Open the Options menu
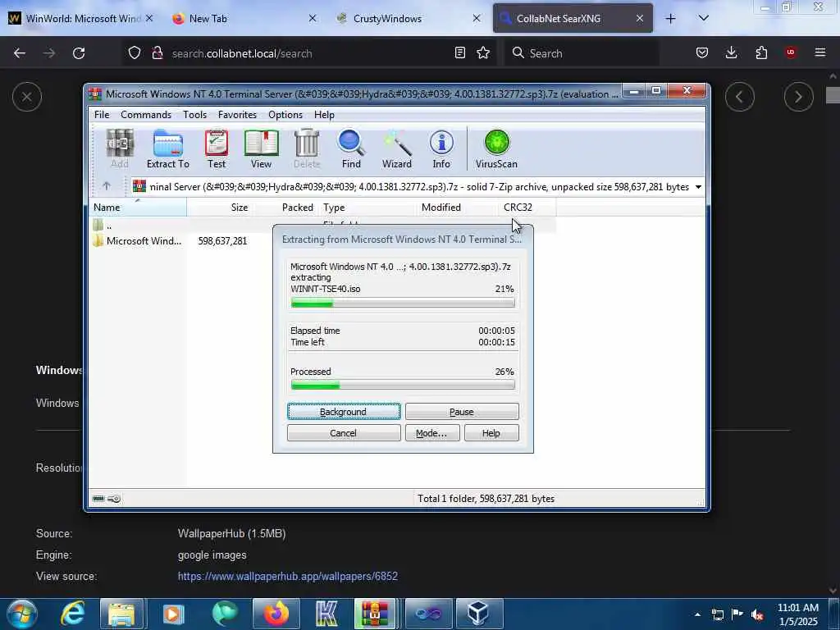The image size is (840, 630). (x=285, y=115)
